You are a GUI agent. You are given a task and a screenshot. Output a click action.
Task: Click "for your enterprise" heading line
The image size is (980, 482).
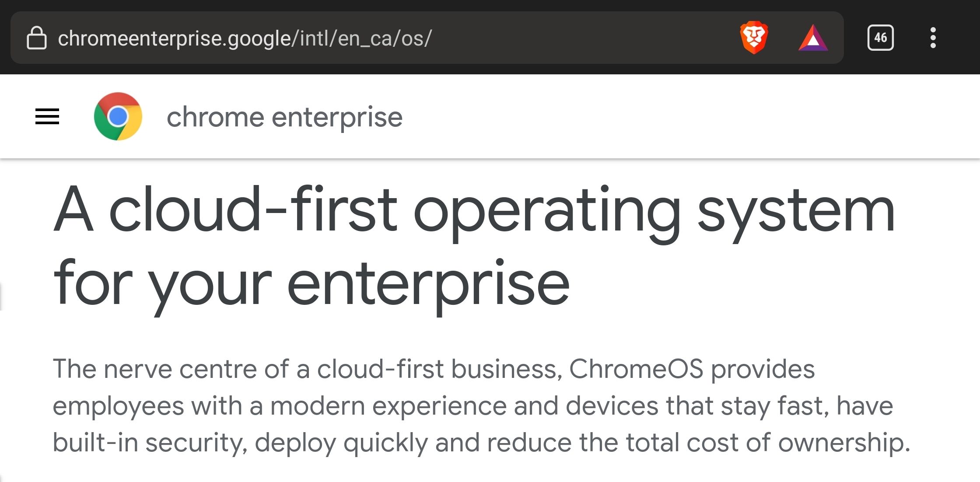coord(311,283)
